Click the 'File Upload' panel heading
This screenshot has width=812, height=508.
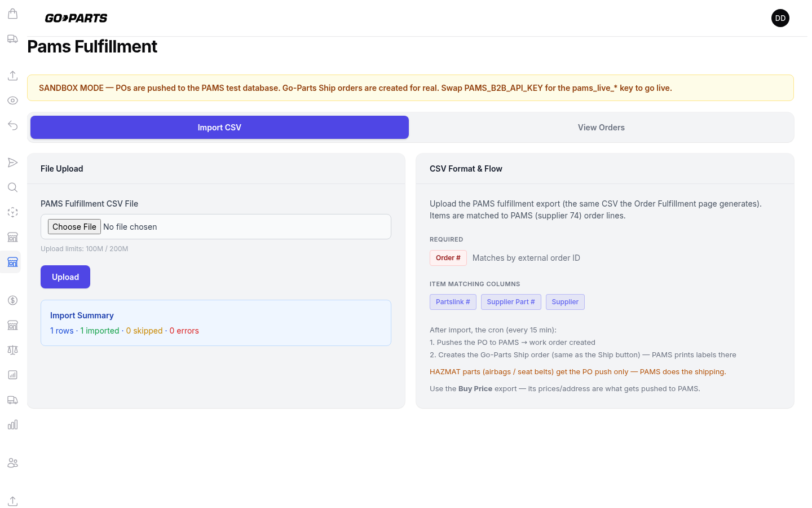pos(62,169)
